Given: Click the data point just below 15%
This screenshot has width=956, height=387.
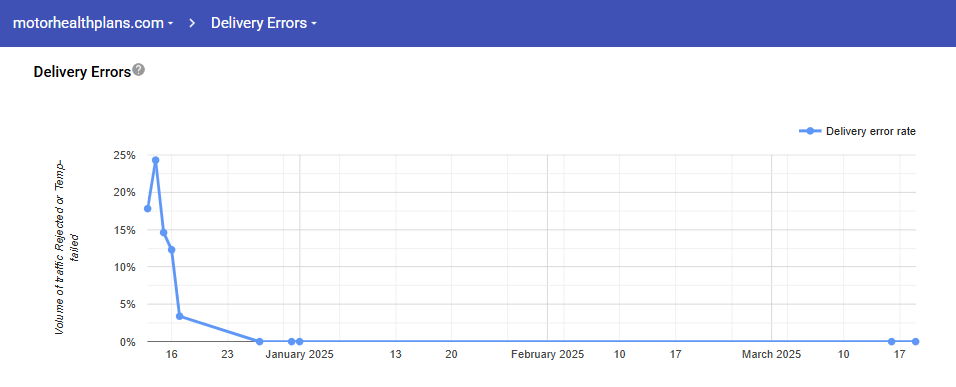Looking at the screenshot, I should click(x=163, y=232).
